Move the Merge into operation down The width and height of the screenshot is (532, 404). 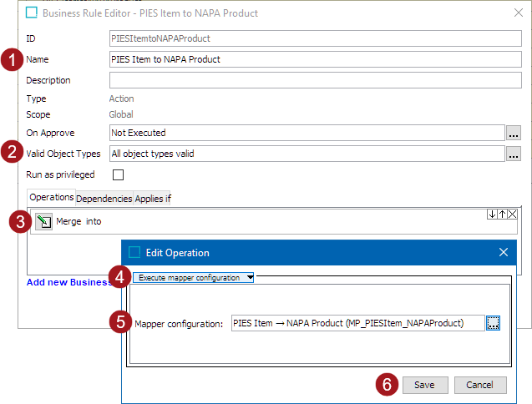(492, 214)
